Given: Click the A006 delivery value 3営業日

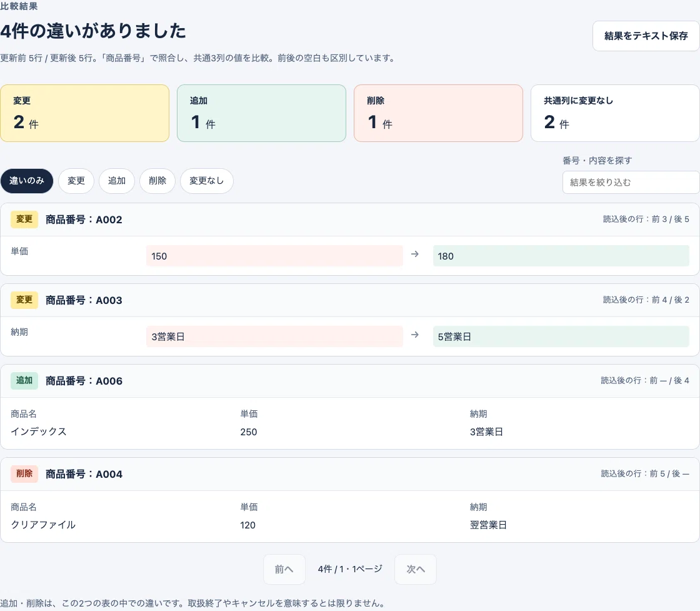Looking at the screenshot, I should pos(487,432).
